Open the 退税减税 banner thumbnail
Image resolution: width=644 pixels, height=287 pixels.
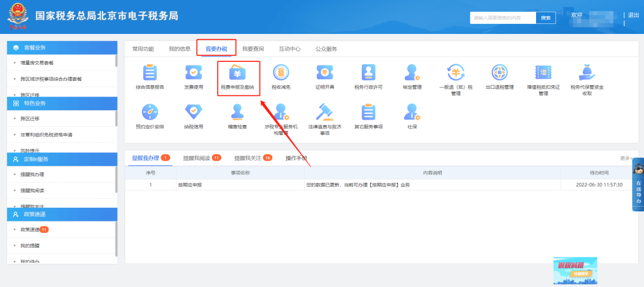coord(575,270)
